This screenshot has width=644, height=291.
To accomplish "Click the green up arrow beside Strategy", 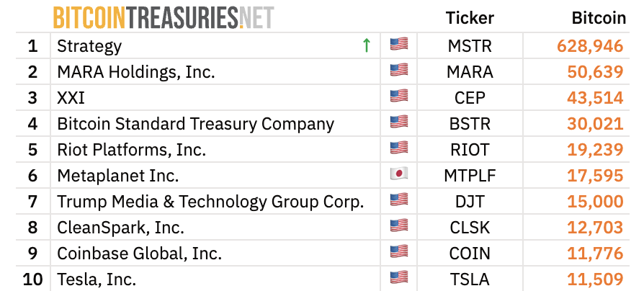I will 367,46.
